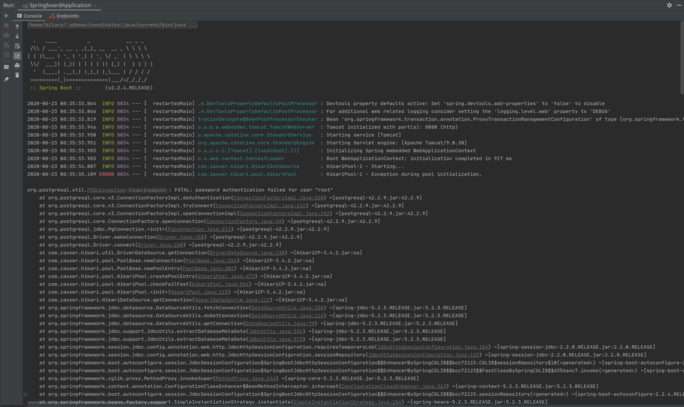Viewport: 684px width, 407px height.
Task: Open the SimpleInstantiationStrategy.java link
Action: (x=347, y=402)
